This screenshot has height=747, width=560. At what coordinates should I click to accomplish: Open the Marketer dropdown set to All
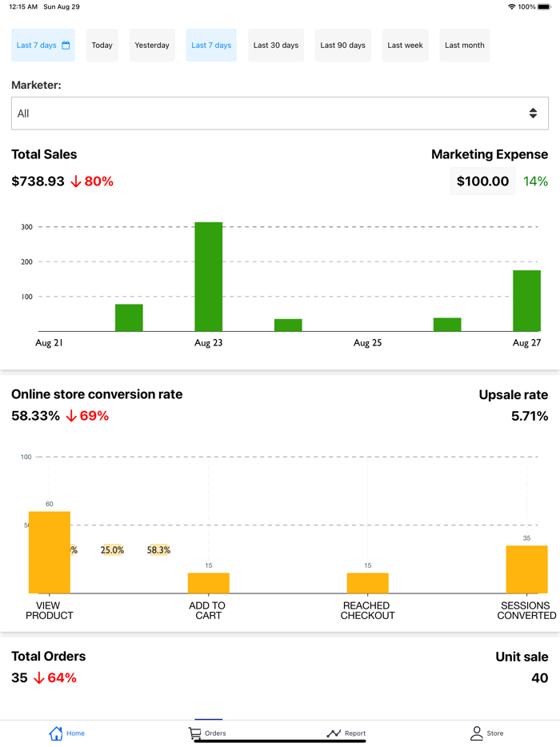point(280,114)
